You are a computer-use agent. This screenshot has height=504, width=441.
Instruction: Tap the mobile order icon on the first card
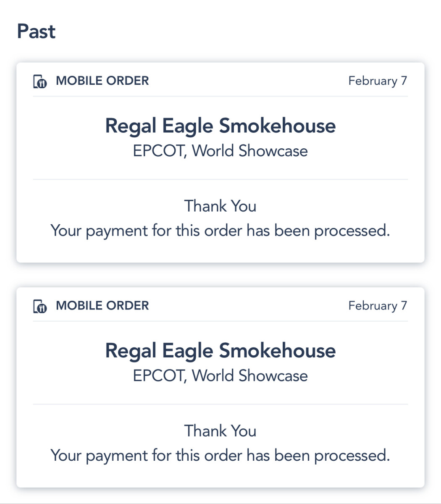tap(40, 81)
